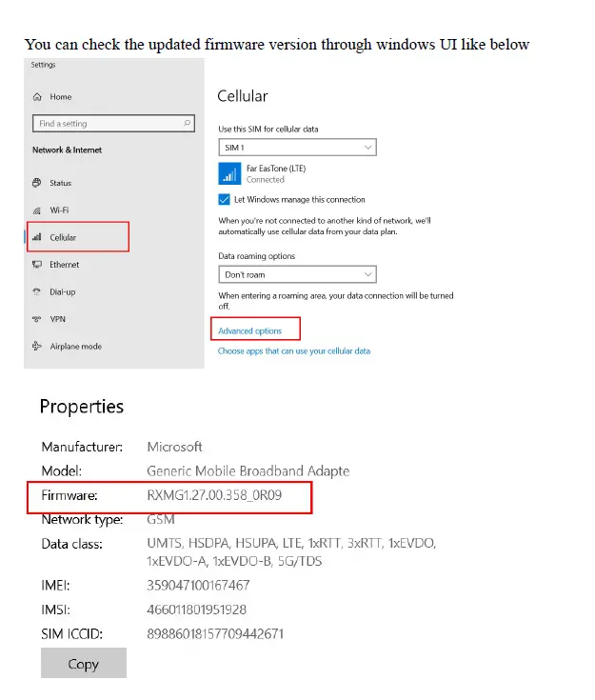595x700 pixels.
Task: Go to Home in Settings
Action: (x=61, y=97)
